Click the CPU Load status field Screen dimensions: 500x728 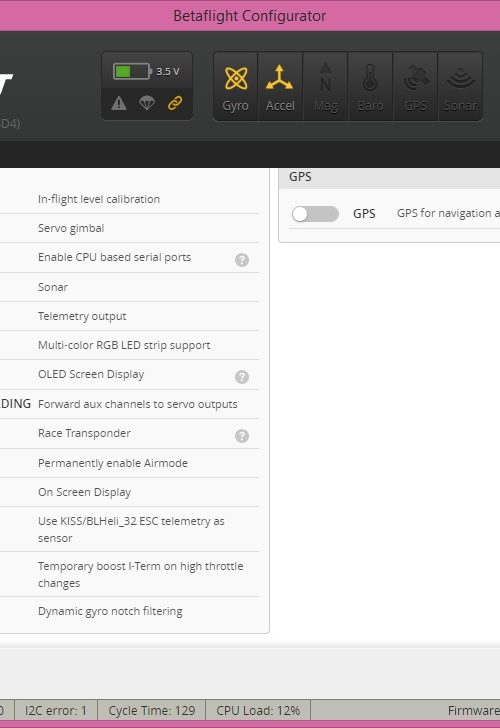point(258,710)
